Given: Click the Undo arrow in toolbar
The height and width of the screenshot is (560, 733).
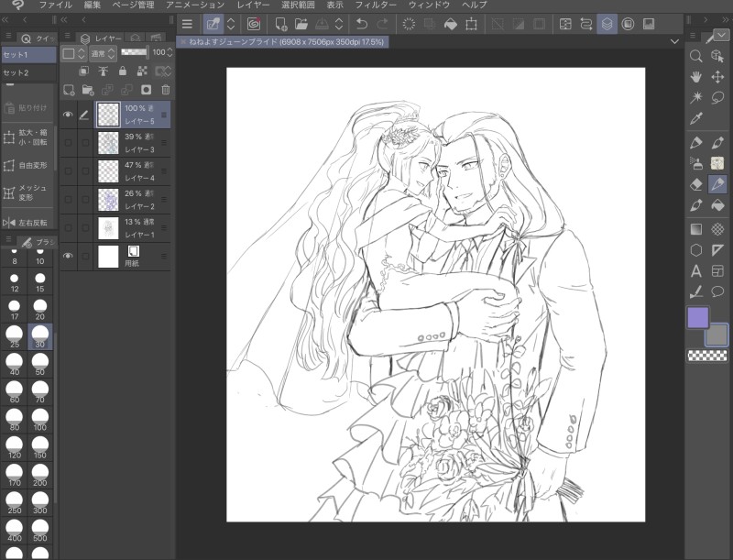Looking at the screenshot, I should click(362, 24).
